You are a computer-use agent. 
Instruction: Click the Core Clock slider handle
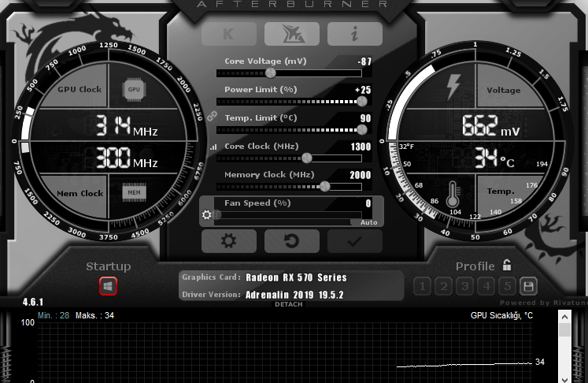click(307, 158)
